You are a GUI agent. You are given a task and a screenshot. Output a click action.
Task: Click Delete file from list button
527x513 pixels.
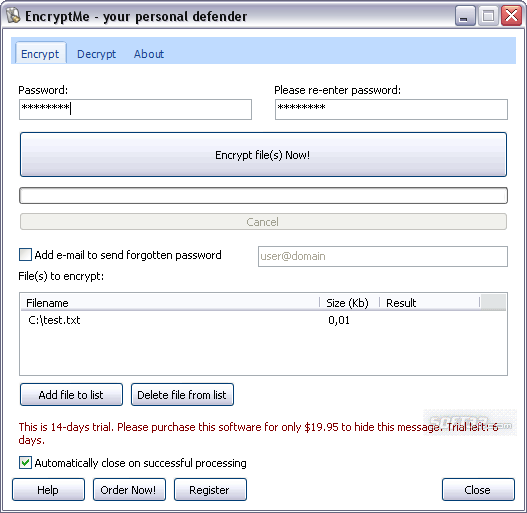click(x=182, y=395)
